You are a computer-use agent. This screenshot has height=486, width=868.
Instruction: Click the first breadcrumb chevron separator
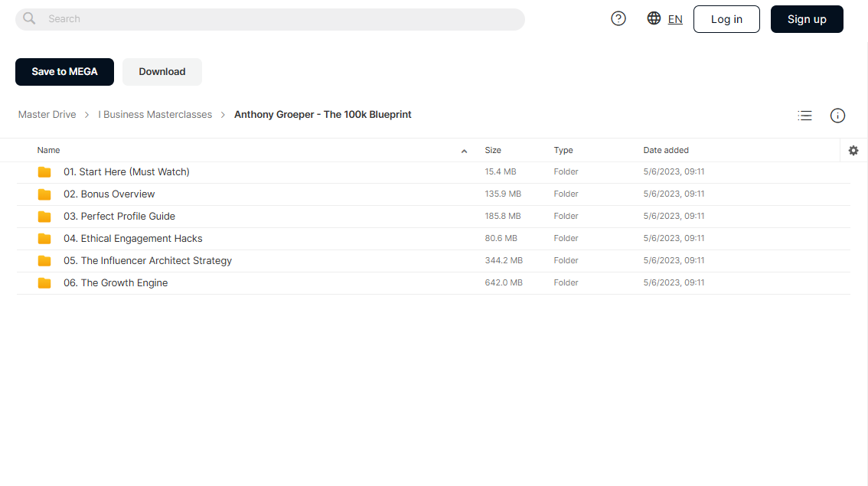(87, 115)
